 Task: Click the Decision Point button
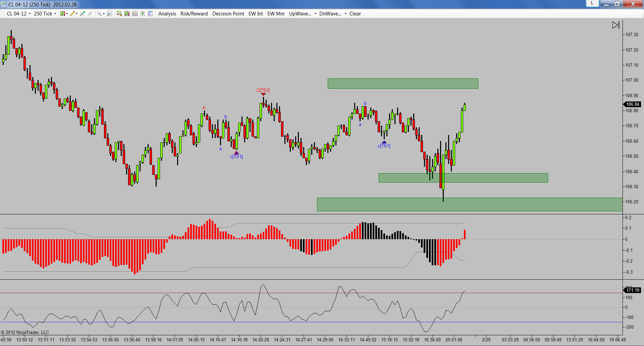(x=228, y=14)
